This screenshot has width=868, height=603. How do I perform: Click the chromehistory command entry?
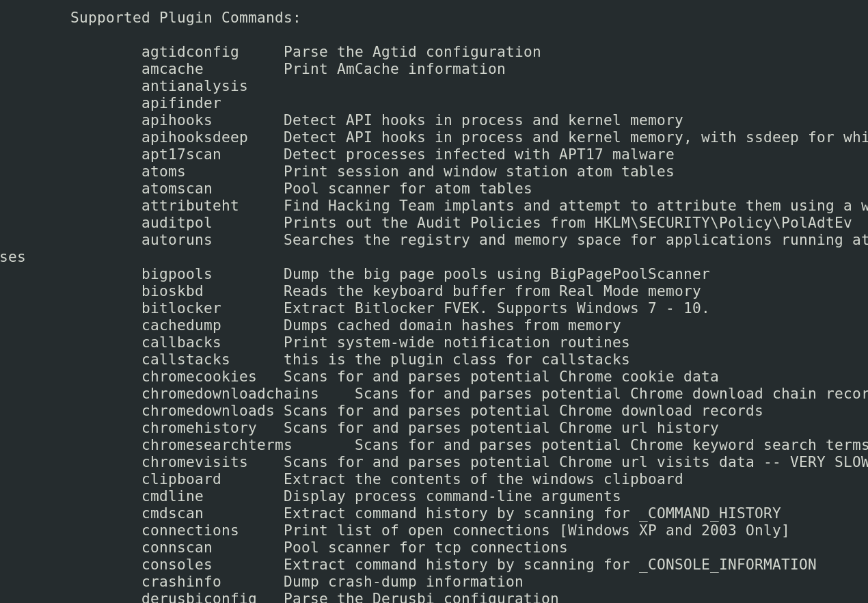point(199,428)
